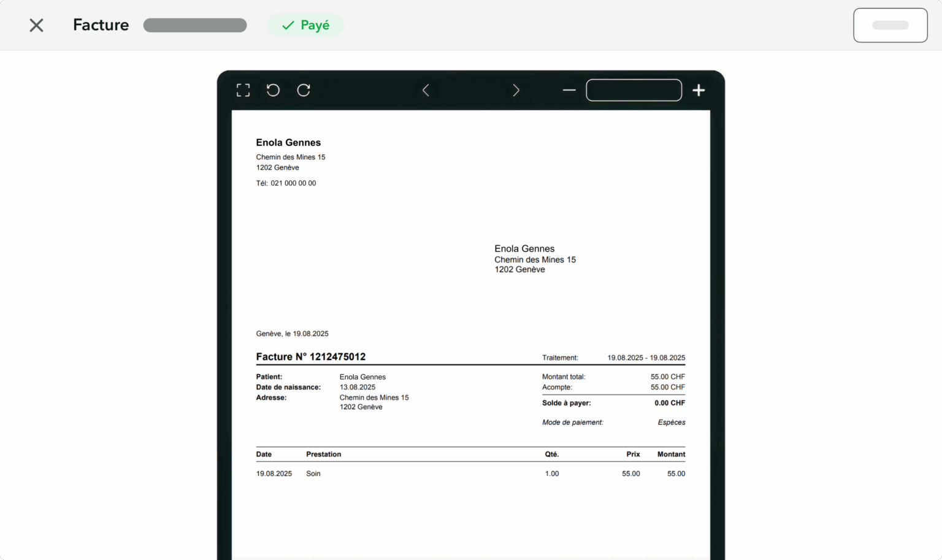Click the grey pill next to the Facture title
942x560 pixels.
click(195, 25)
